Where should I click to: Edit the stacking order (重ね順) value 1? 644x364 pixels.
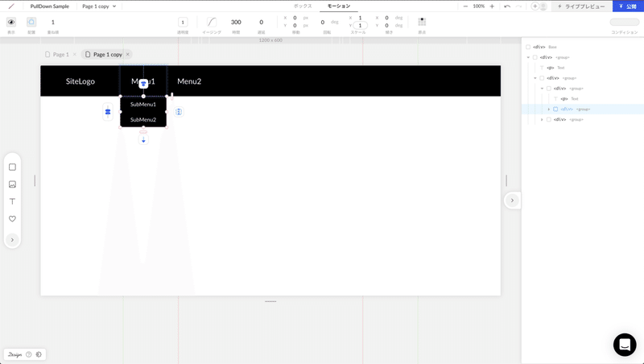click(x=52, y=23)
